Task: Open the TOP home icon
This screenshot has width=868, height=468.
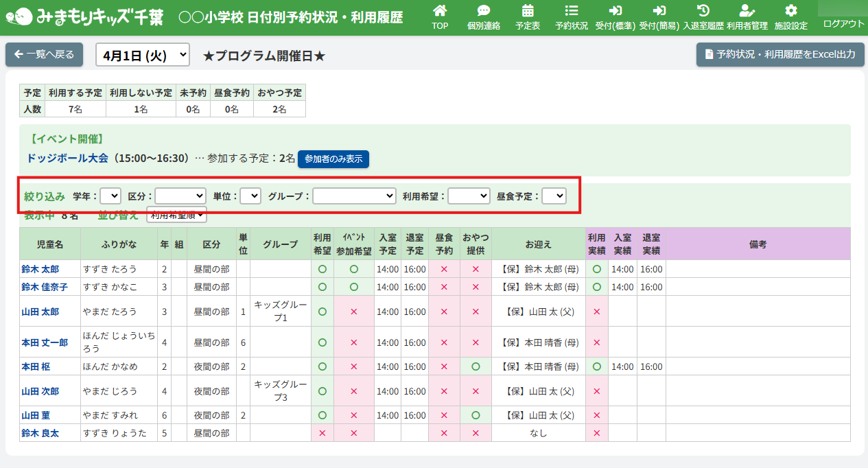Action: 440,11
